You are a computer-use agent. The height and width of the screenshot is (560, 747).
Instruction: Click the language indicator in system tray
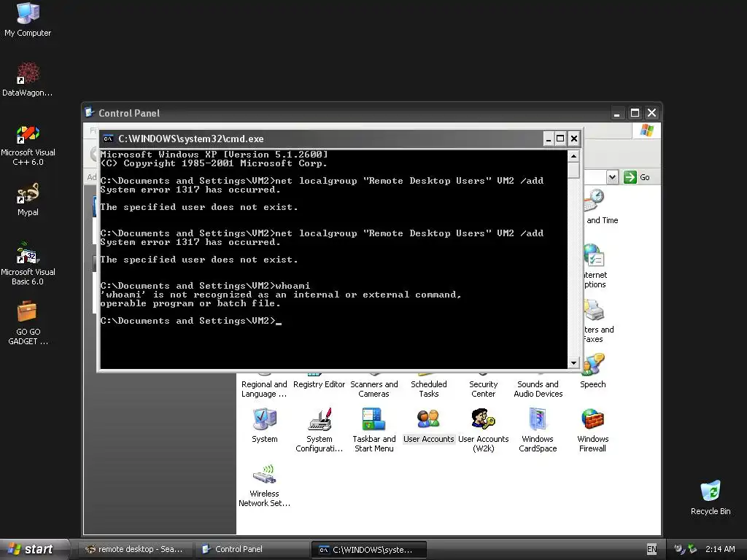coord(651,549)
